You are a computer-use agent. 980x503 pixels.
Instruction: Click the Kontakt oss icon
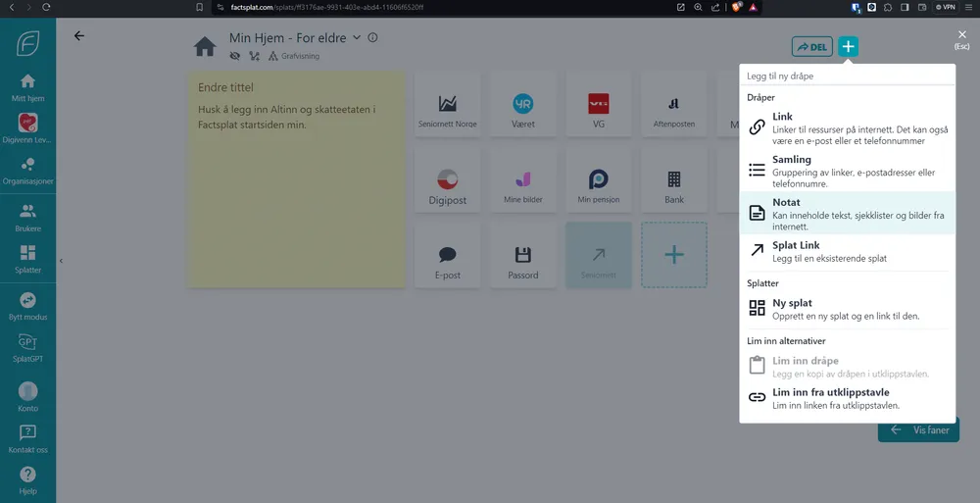[x=27, y=437]
